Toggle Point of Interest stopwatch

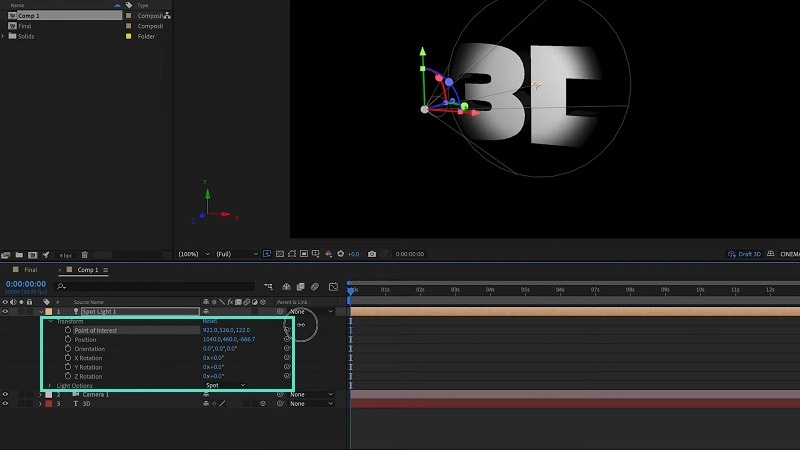point(68,330)
